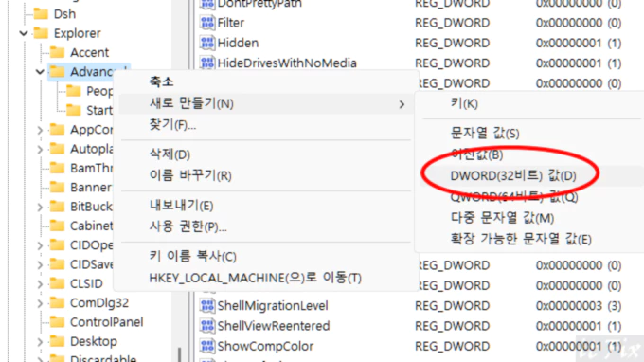Click ShellMigrationLevel data 0x00000003 (3)

(x=579, y=306)
